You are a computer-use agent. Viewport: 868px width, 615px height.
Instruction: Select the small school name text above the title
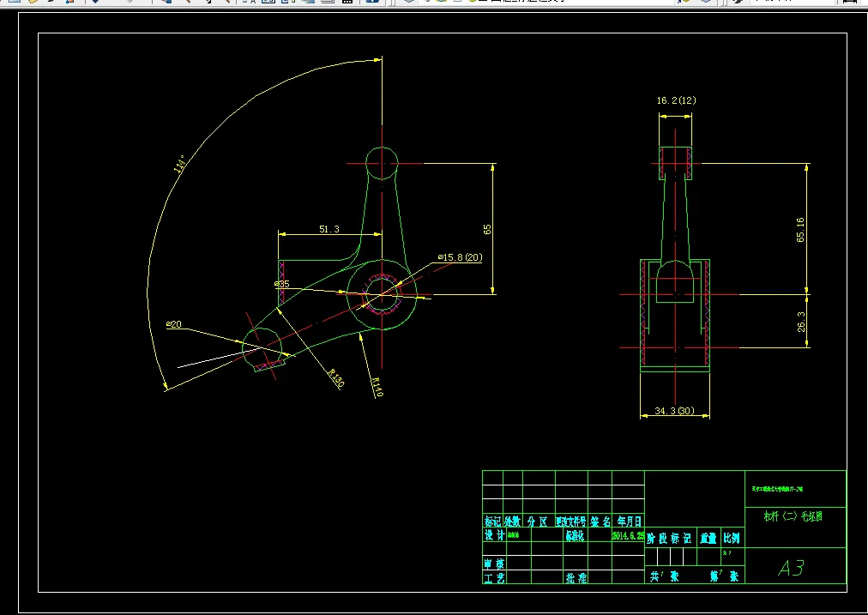click(x=777, y=489)
